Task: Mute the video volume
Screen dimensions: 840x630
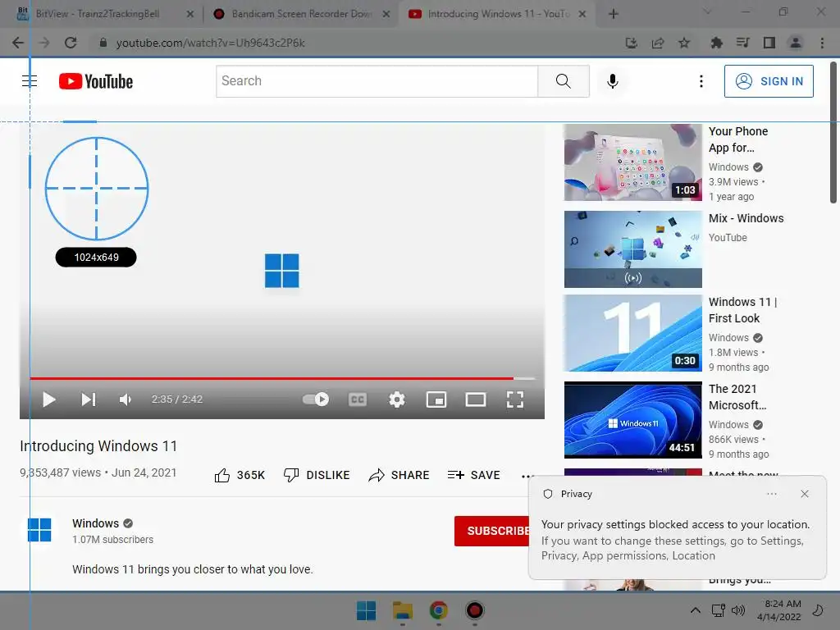Action: (x=126, y=399)
